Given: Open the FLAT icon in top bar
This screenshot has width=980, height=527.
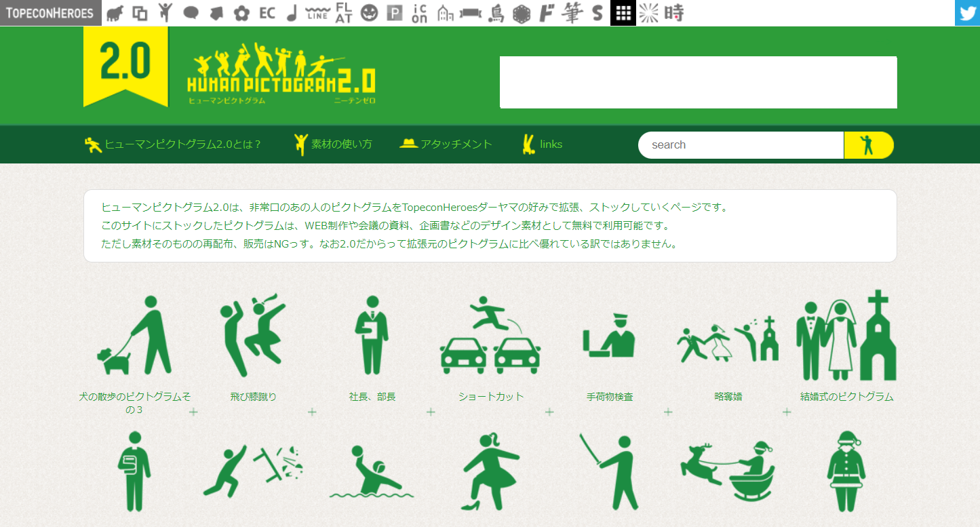Looking at the screenshot, I should (344, 13).
